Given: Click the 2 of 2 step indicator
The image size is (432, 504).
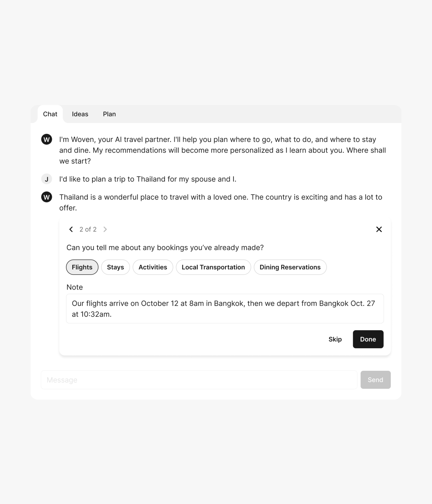Looking at the screenshot, I should pos(88,229).
